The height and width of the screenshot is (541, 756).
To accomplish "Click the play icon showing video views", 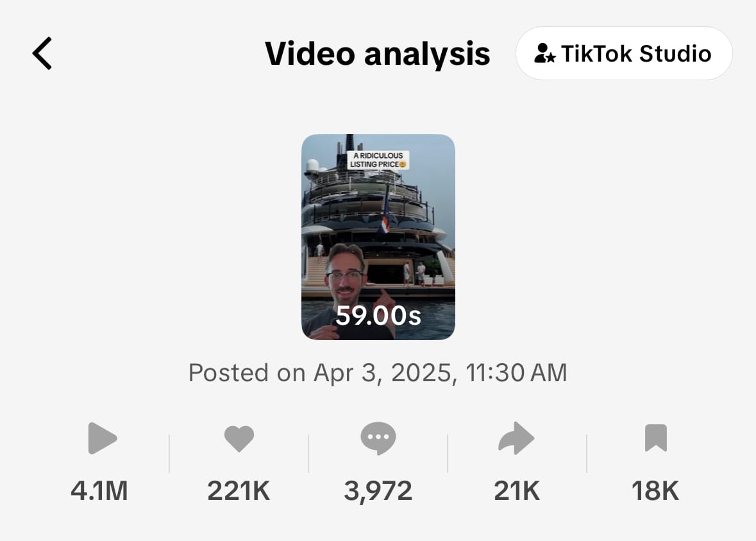I will (102, 438).
